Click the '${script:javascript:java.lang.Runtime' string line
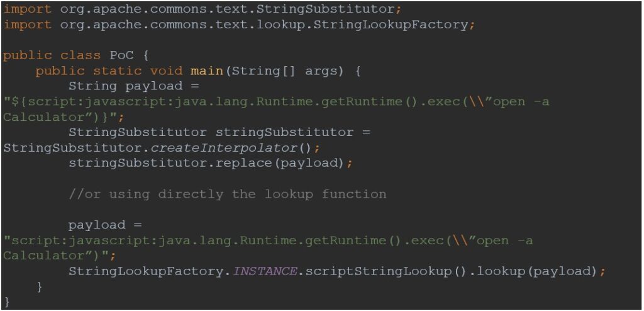644x311 pixels. click(276, 102)
